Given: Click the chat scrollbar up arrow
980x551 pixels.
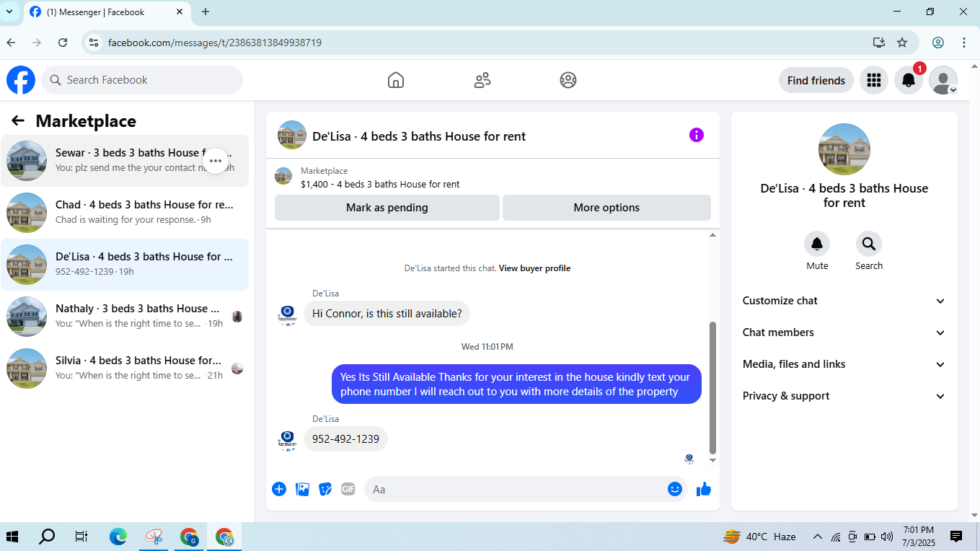Looking at the screenshot, I should coord(713,235).
